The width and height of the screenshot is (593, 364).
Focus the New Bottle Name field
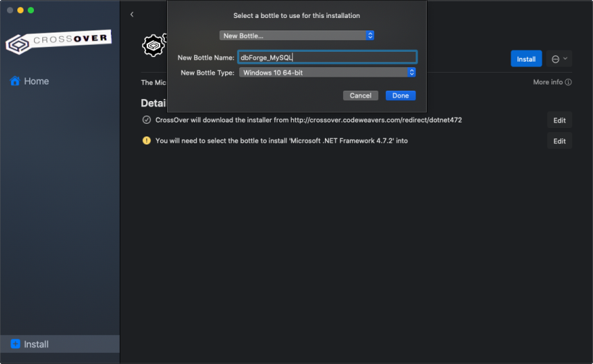tap(326, 57)
